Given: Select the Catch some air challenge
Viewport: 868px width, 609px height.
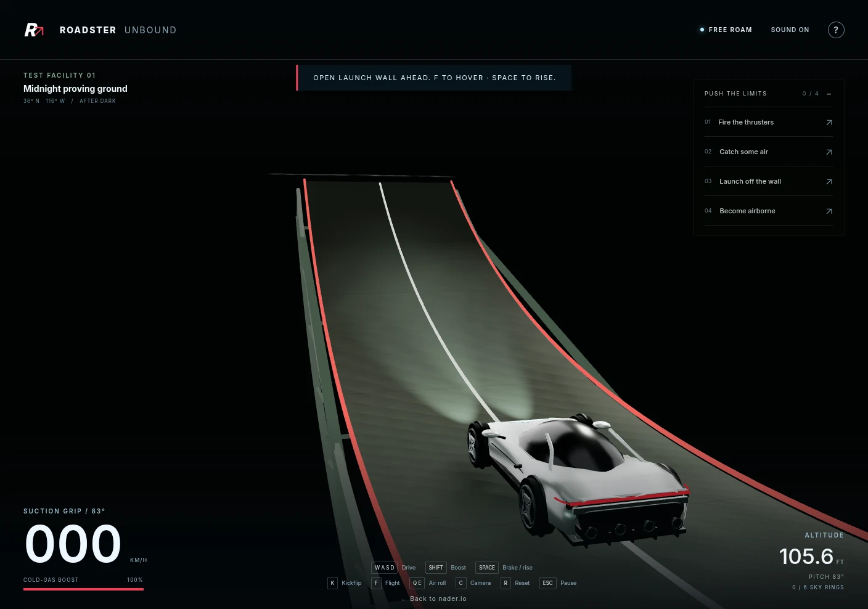Looking at the screenshot, I should (x=769, y=152).
